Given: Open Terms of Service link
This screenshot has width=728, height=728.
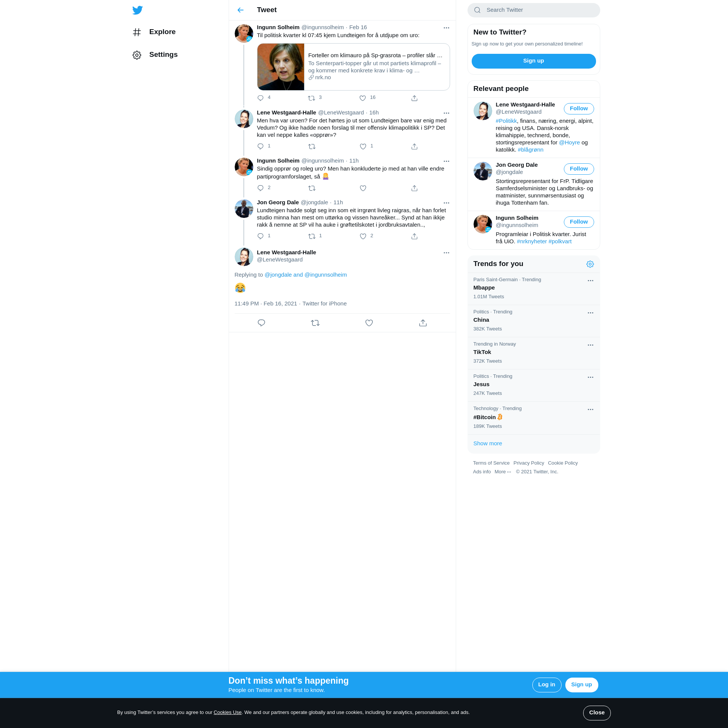Looking at the screenshot, I should point(491,463).
